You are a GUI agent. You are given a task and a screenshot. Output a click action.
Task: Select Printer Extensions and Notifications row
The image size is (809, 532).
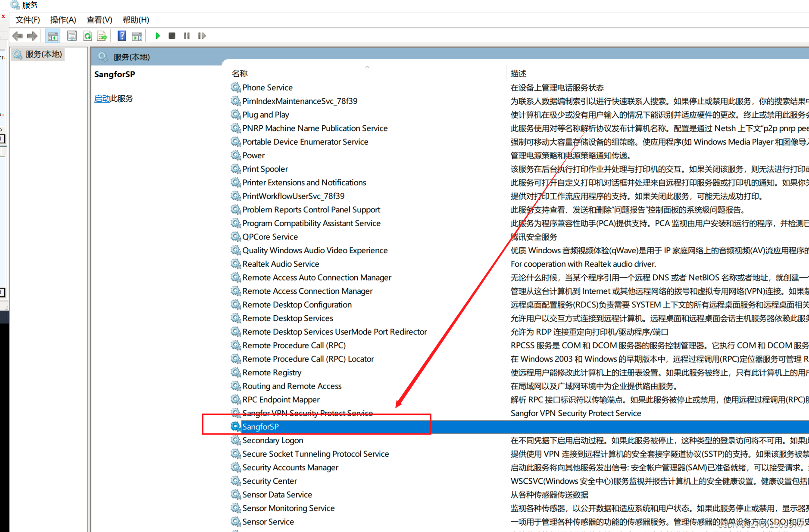[x=304, y=183]
